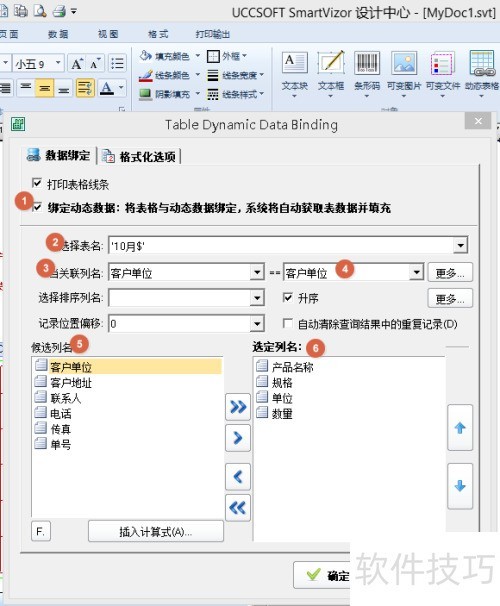Click the decrease font size icon
The image size is (500, 606).
click(x=95, y=63)
